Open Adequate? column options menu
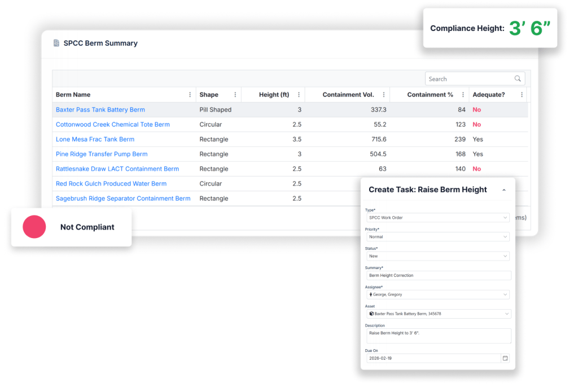 coord(522,95)
